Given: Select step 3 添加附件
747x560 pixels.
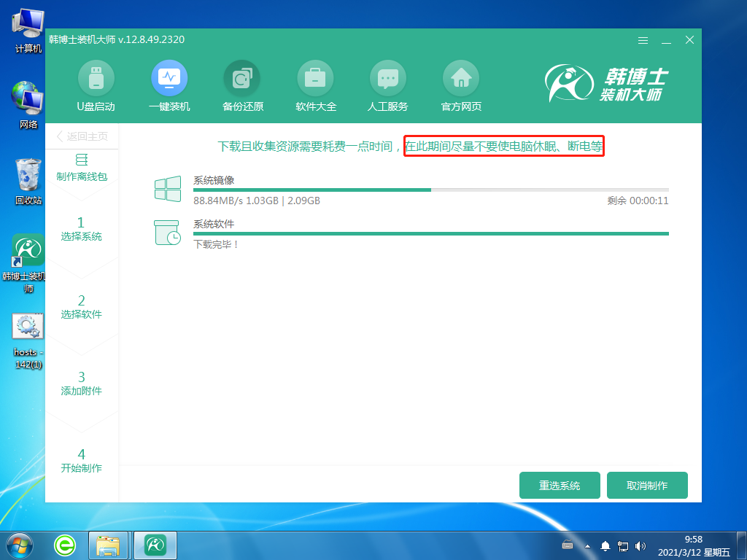Looking at the screenshot, I should tap(82, 384).
